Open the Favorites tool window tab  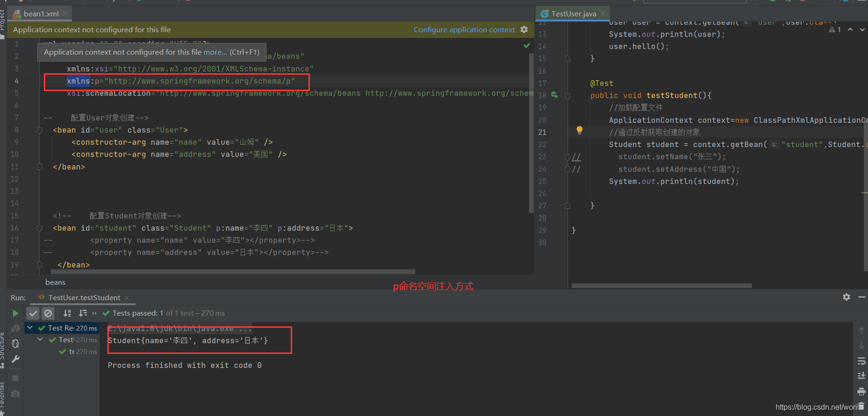click(2, 398)
